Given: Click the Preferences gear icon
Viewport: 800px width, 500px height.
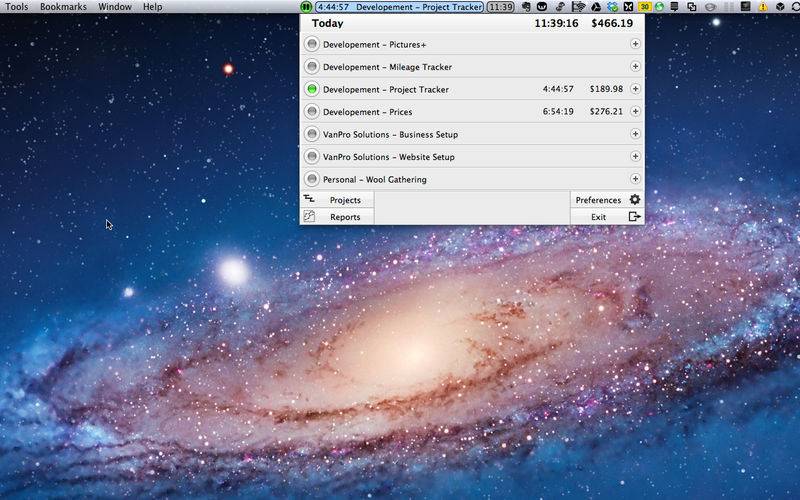Looking at the screenshot, I should 635,199.
